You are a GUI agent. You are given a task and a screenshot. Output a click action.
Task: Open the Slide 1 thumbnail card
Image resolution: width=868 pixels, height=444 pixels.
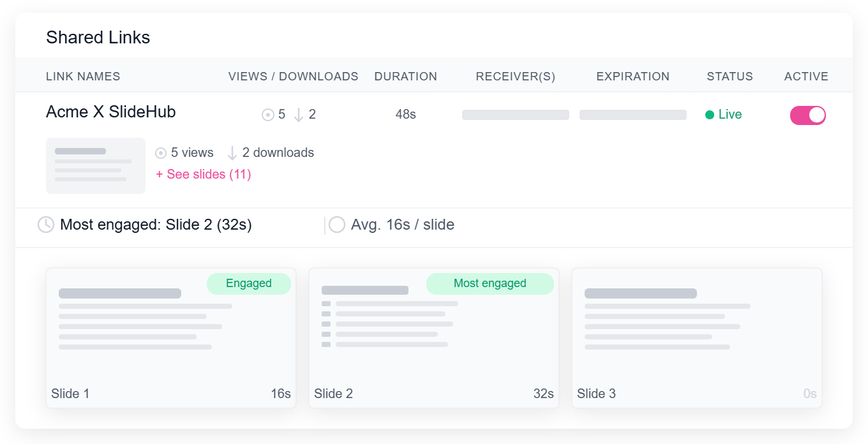coord(171,337)
